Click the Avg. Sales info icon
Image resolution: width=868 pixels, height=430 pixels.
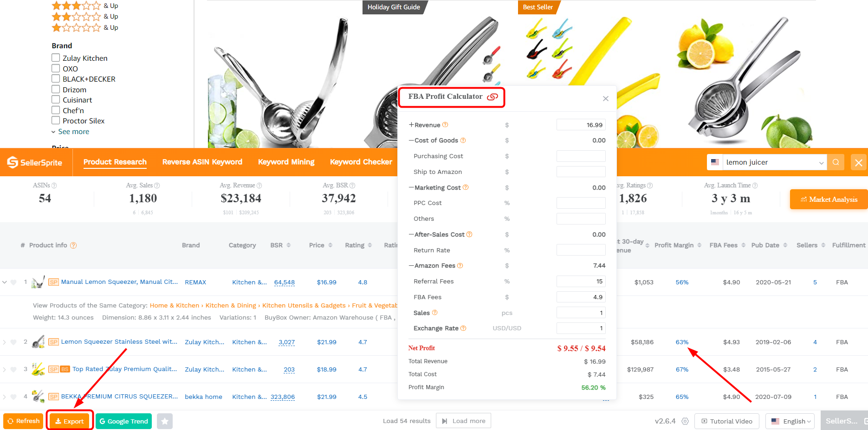point(157,186)
